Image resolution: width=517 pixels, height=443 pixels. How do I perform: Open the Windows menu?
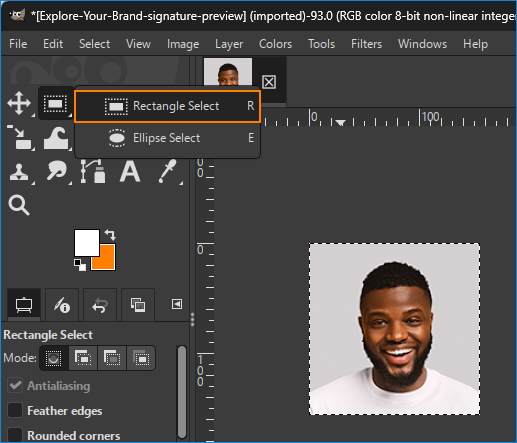point(422,44)
